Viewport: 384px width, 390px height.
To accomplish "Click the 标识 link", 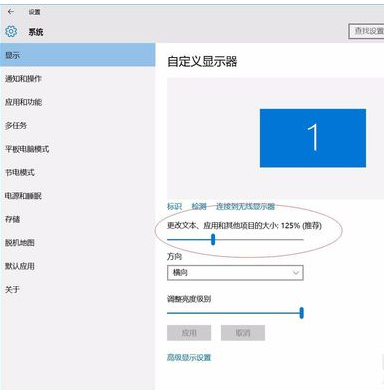I will tap(174, 206).
